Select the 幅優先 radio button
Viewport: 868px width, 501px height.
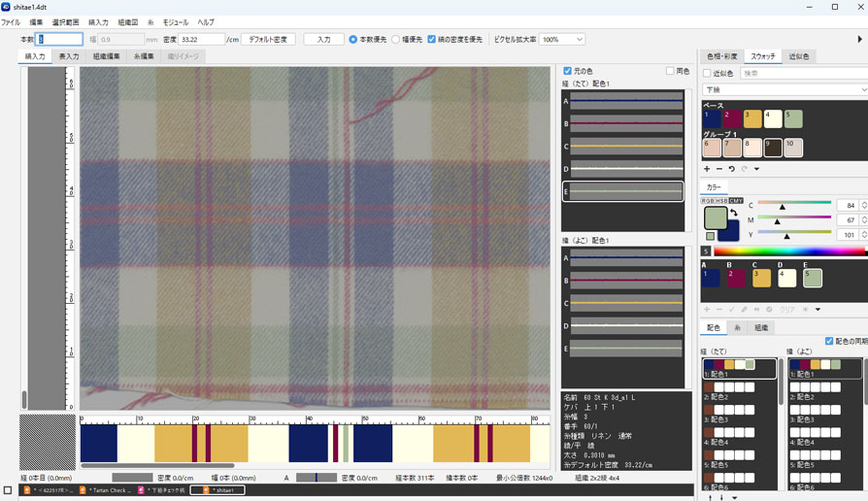[395, 40]
